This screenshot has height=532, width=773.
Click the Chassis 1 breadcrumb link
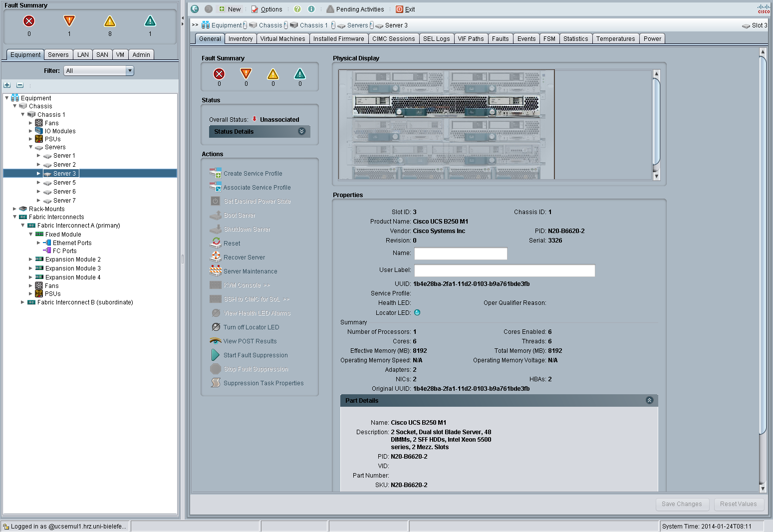click(313, 25)
